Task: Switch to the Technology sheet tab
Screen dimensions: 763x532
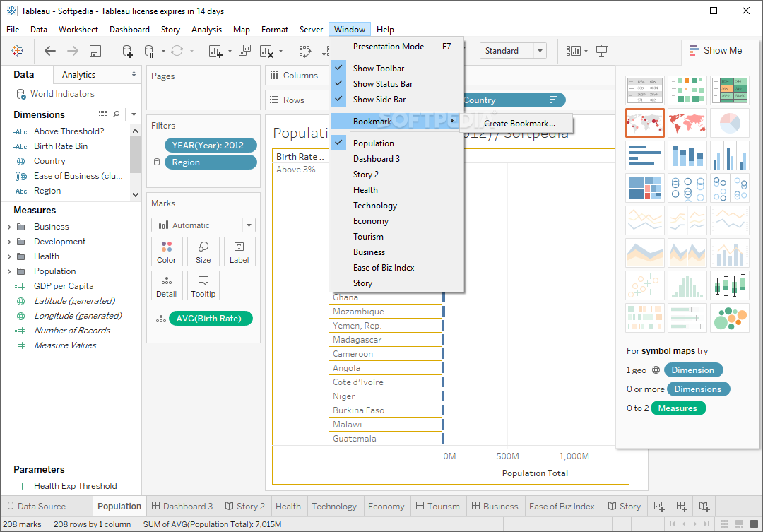Action: pos(334,506)
